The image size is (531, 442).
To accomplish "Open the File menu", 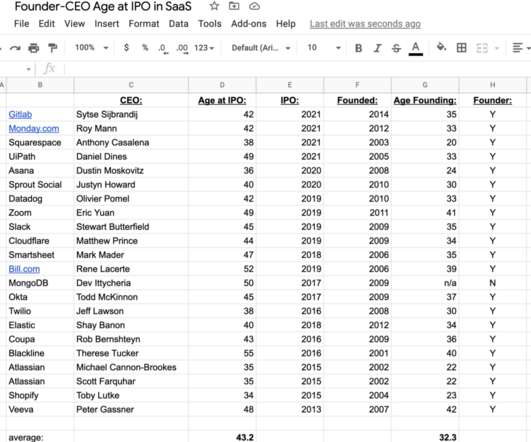I will [21, 24].
